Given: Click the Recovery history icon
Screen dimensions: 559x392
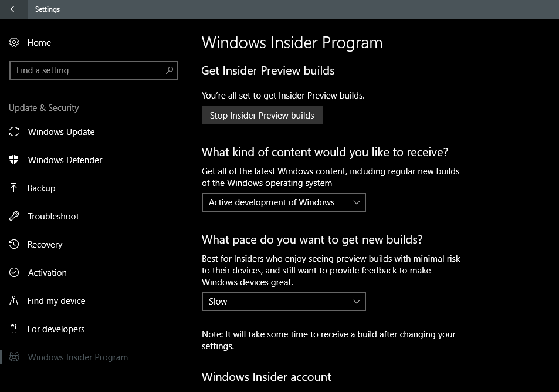Looking at the screenshot, I should coord(14,244).
